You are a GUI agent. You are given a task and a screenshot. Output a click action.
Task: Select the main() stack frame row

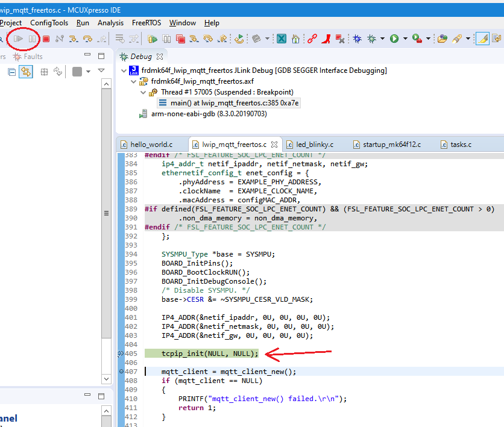[x=229, y=103]
